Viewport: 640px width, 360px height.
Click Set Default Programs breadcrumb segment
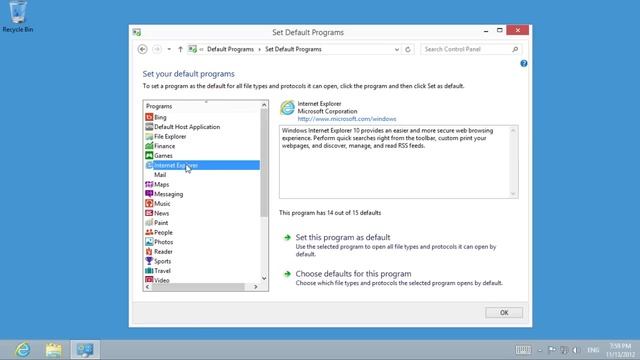[293, 49]
